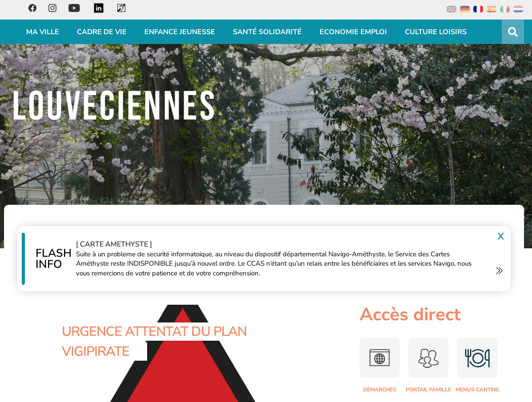Click the hearing accessibility icon

(121, 8)
